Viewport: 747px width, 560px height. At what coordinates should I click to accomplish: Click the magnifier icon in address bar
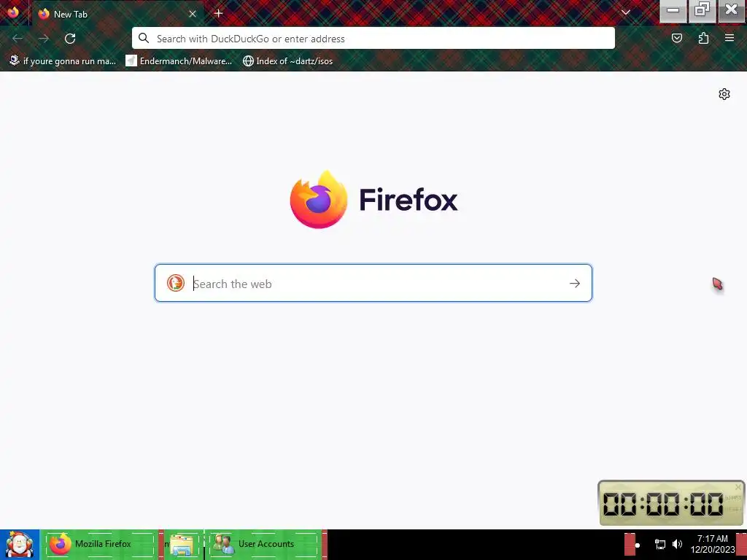pyautogui.click(x=144, y=38)
